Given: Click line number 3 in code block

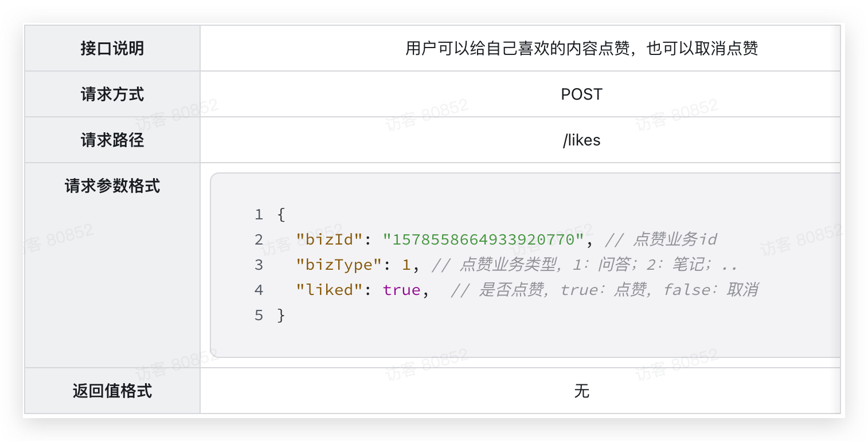Looking at the screenshot, I should pos(259,265).
